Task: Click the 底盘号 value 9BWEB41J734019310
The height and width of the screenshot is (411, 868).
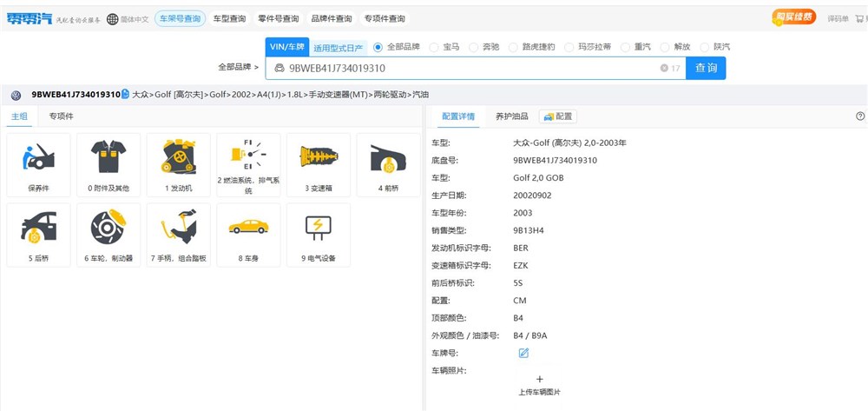Action: (x=556, y=161)
